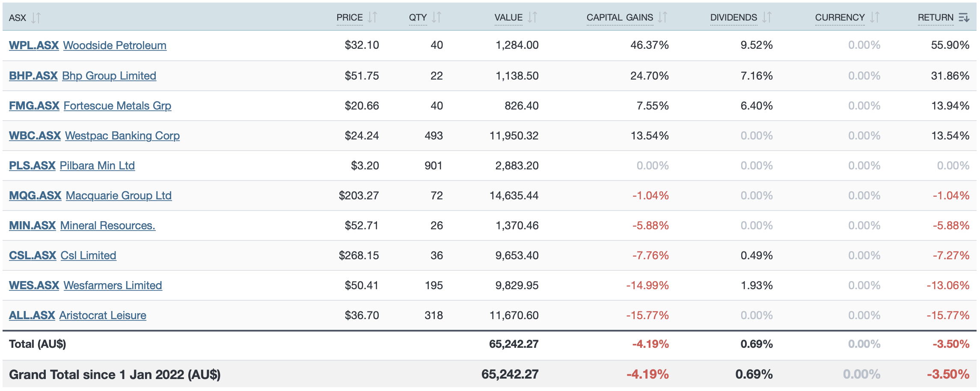Click the CURRENCY column sort arrows

coord(875,18)
